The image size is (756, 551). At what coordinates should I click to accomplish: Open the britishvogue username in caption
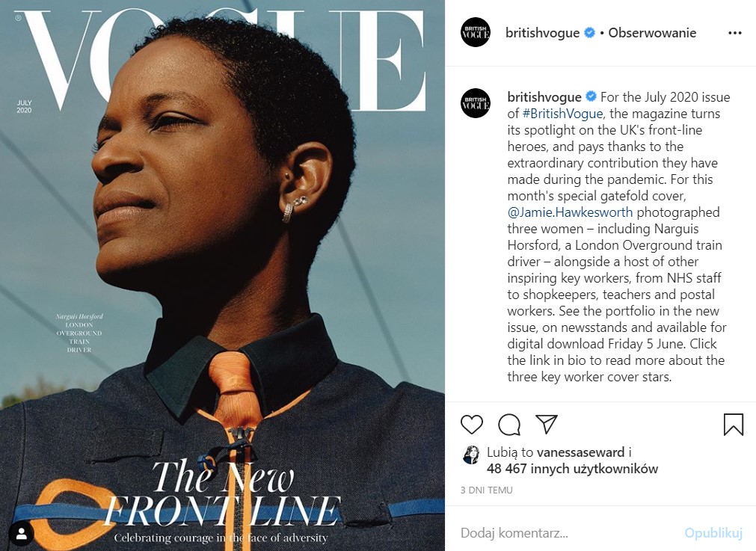[x=544, y=97]
